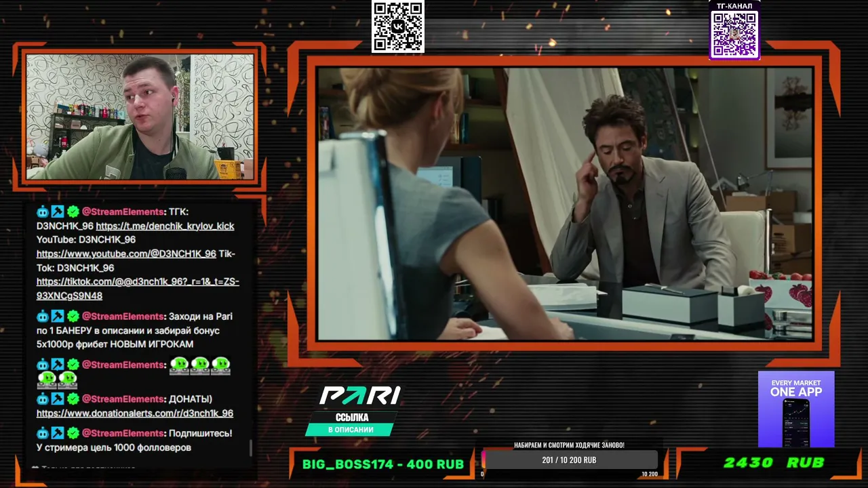Click the robot badge on the ТГК message
Image resolution: width=868 pixels, height=488 pixels.
tap(43, 211)
